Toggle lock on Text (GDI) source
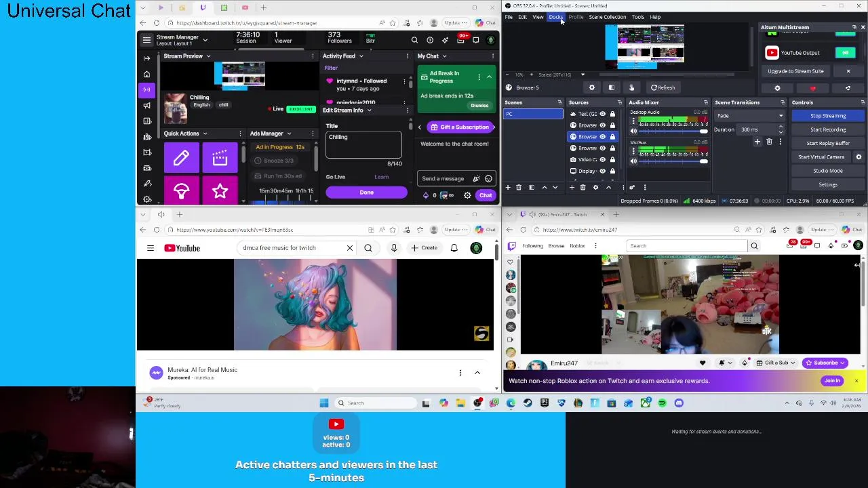This screenshot has width=868, height=488. tap(612, 114)
